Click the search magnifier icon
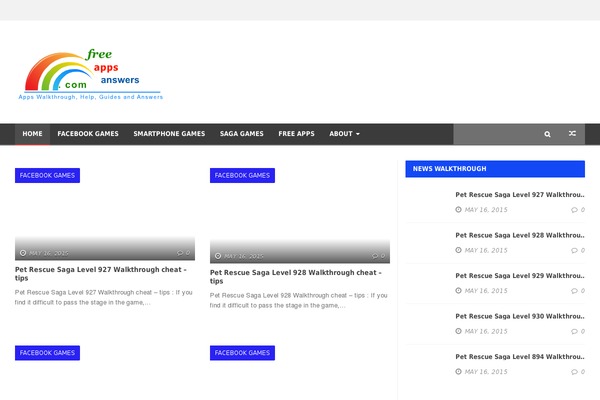This screenshot has width=600, height=400. point(547,134)
